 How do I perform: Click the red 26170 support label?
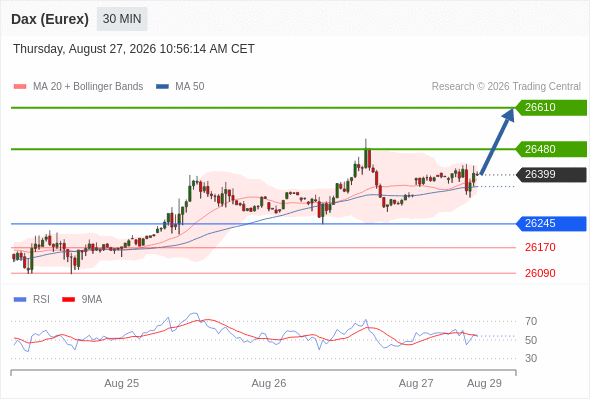pyautogui.click(x=540, y=248)
